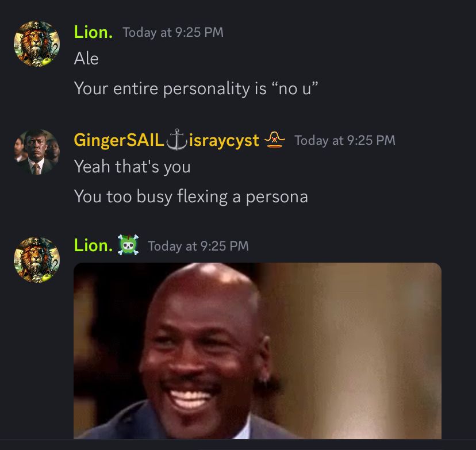Open the lion pirate avatar beside the "Ale" message
Image resolution: width=476 pixels, height=450 pixels.
[x=37, y=44]
